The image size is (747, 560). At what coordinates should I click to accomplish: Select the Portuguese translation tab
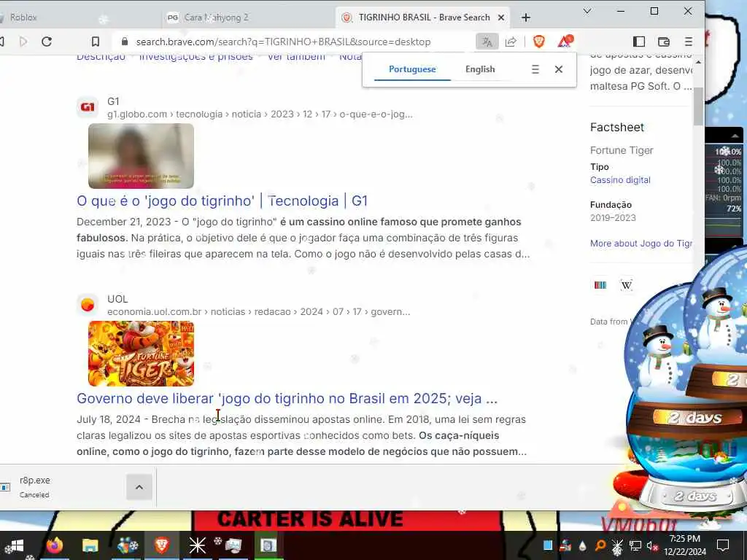click(x=412, y=69)
